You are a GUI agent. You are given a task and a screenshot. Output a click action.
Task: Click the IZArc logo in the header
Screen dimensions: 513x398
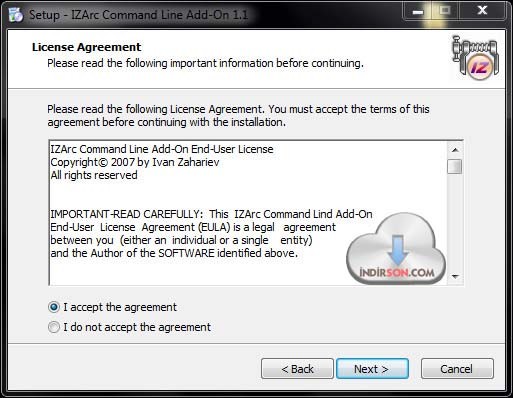(476, 58)
